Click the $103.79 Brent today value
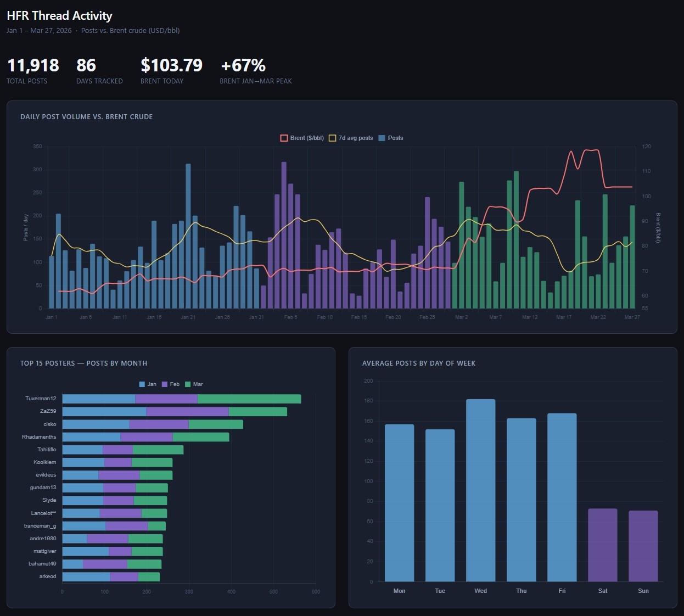This screenshot has height=616, width=684. [171, 66]
